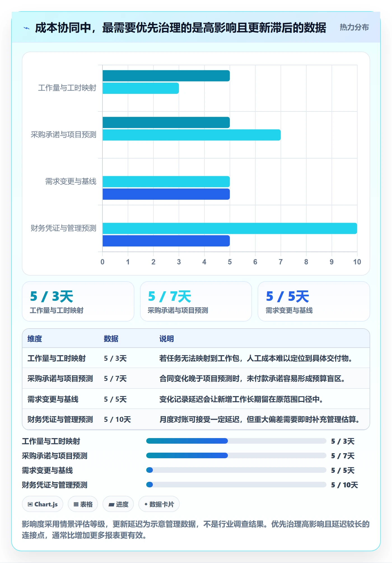Click the 5 / 10天 table cell
This screenshot has width=392, height=563.
click(117, 419)
